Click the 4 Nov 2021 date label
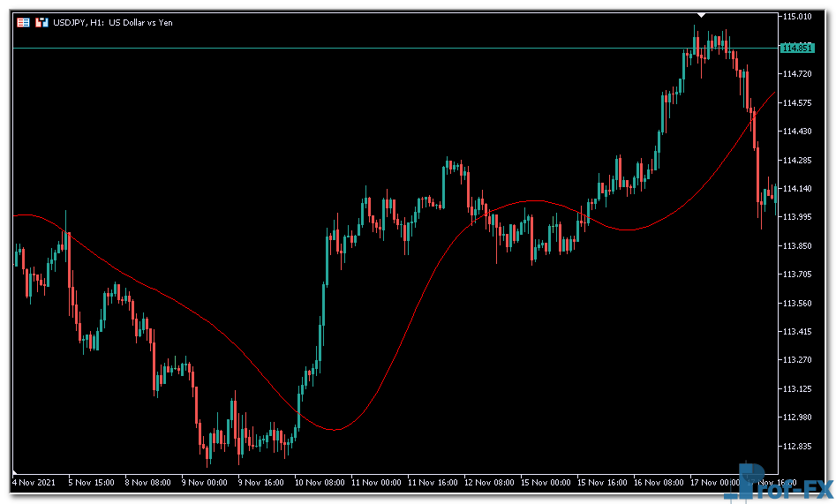 coord(34,483)
